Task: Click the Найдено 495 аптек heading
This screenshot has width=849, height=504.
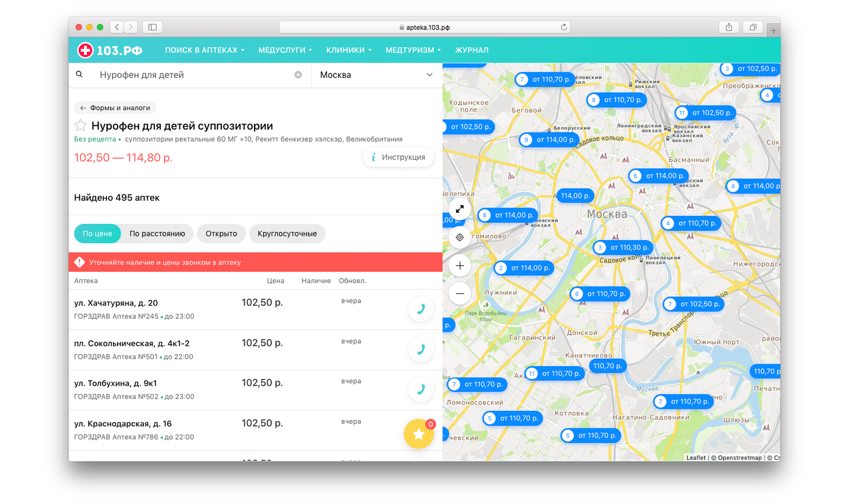Action: 117,197
